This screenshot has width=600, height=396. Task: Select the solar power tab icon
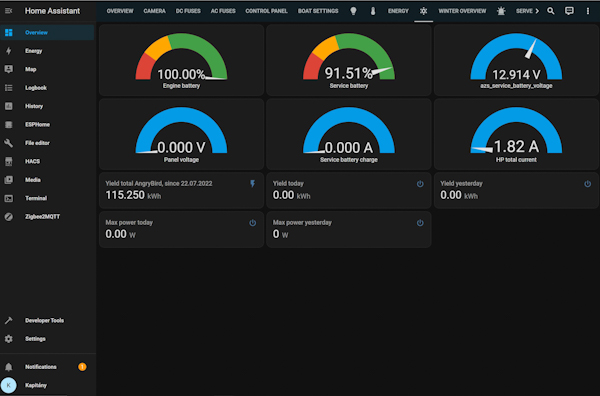[x=424, y=11]
